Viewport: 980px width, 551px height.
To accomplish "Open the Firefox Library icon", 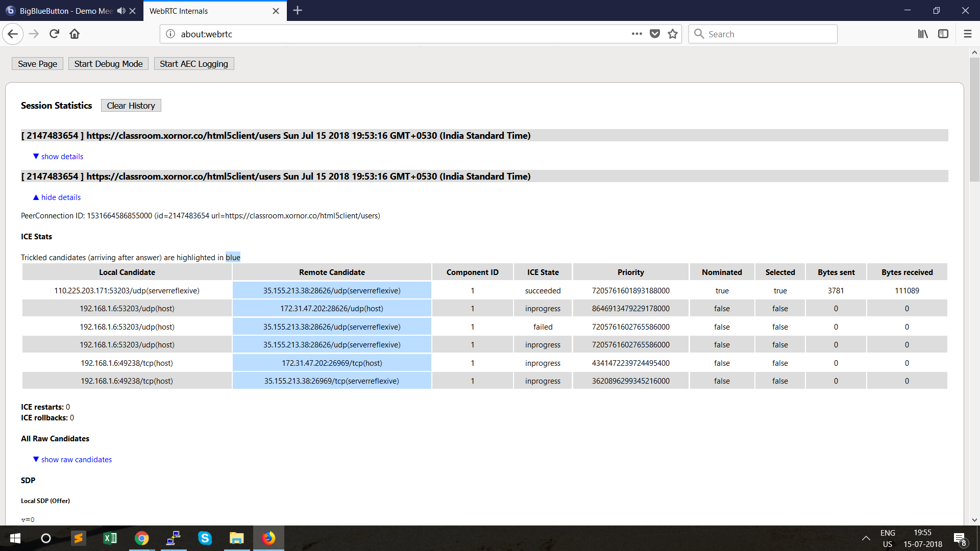I will pyautogui.click(x=923, y=34).
